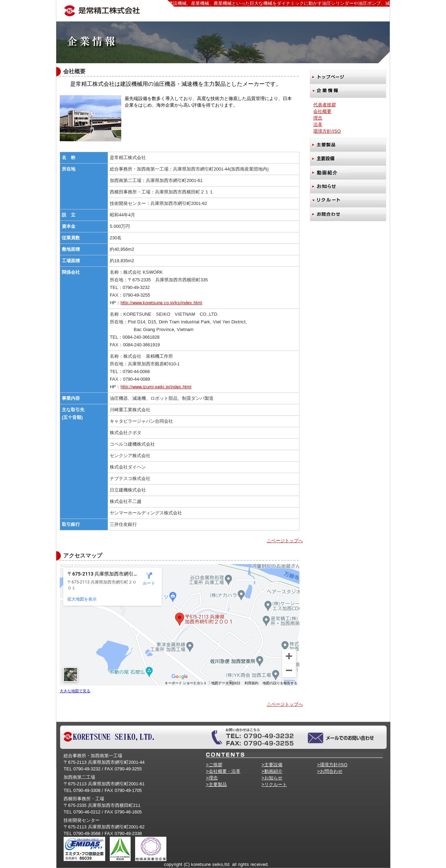Screen dimensions: 446x868
Task: Click the 佐川急便 加西営業所 map marker
Action: coord(259,661)
